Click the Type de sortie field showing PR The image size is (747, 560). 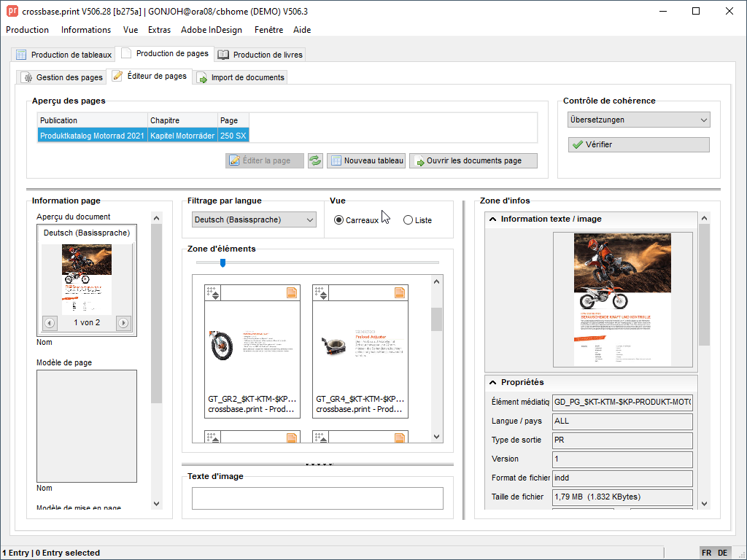622,440
